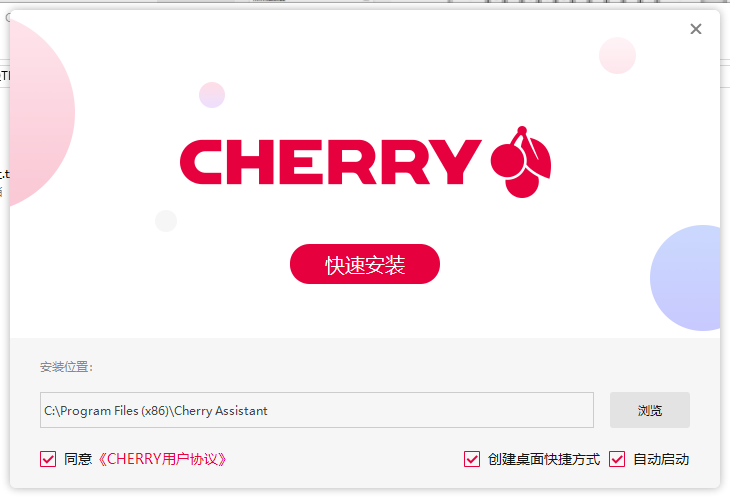Screen dimensions: 730x498
Task: Click the small grey circle below the logo
Action: pyautogui.click(x=166, y=221)
